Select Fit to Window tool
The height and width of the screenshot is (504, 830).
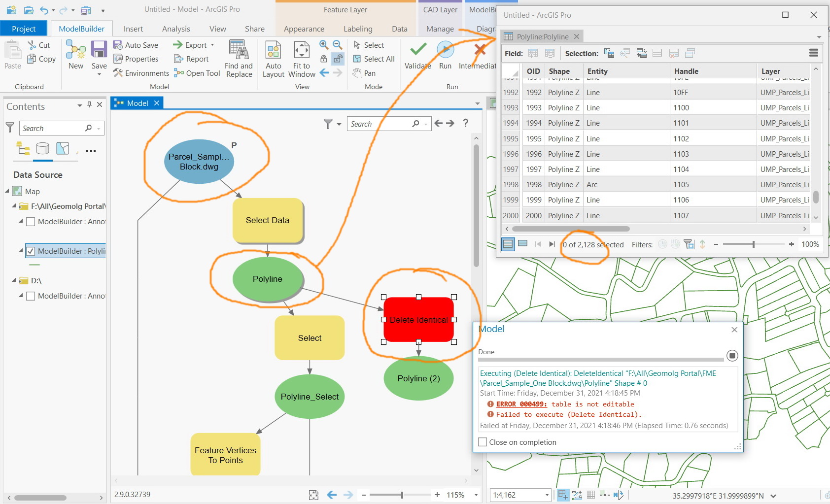coord(302,50)
